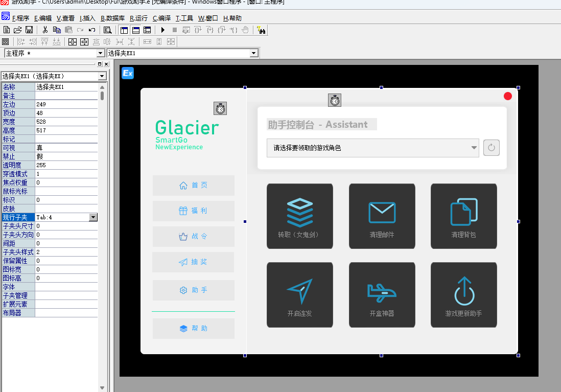Select the timer component above console panel
This screenshot has width=561, height=392.
click(x=335, y=100)
